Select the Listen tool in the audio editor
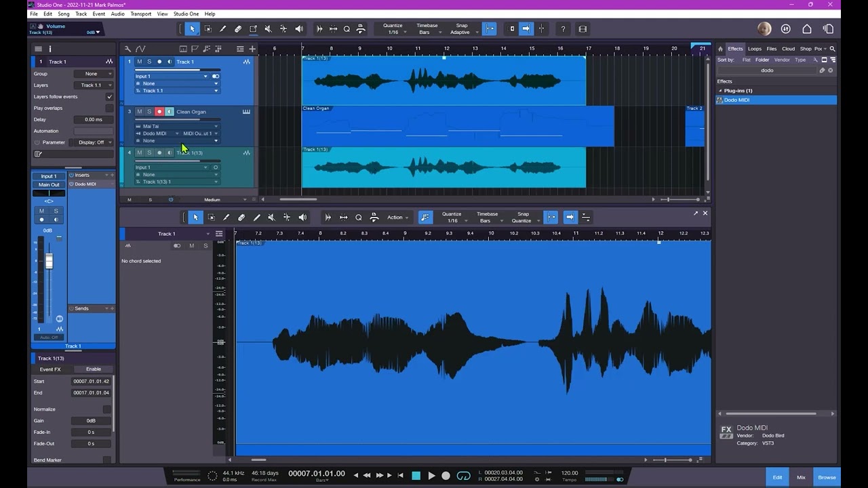Viewport: 868px width, 488px height. point(302,218)
